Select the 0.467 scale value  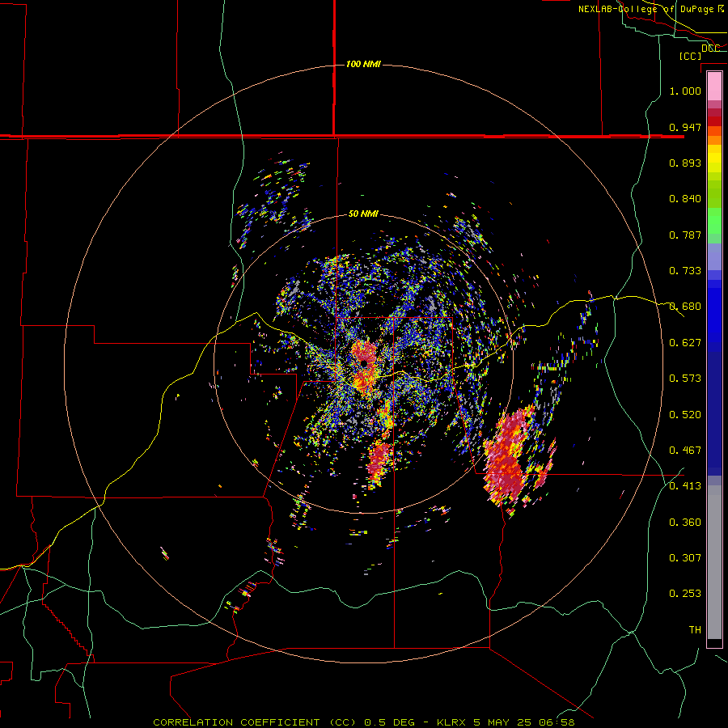(x=685, y=451)
